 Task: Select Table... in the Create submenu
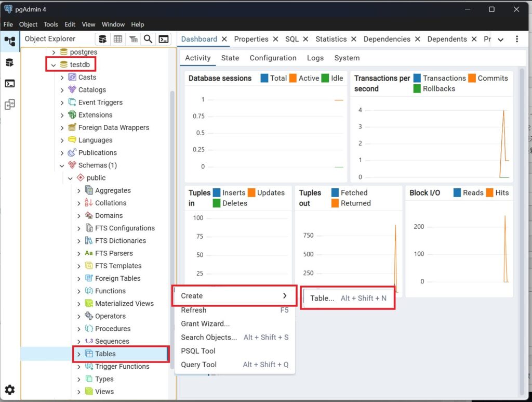[x=348, y=298]
